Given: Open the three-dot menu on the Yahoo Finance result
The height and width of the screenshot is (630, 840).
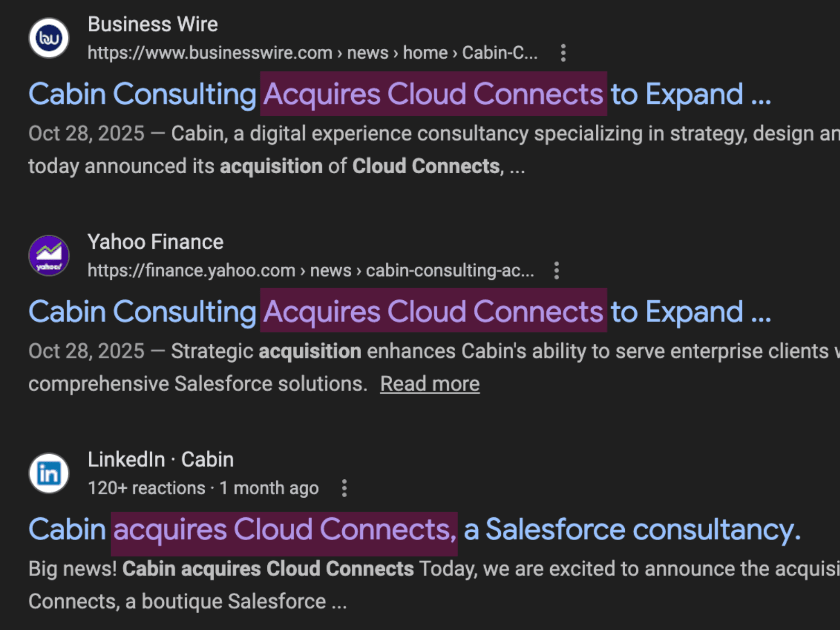Looking at the screenshot, I should pos(555,270).
